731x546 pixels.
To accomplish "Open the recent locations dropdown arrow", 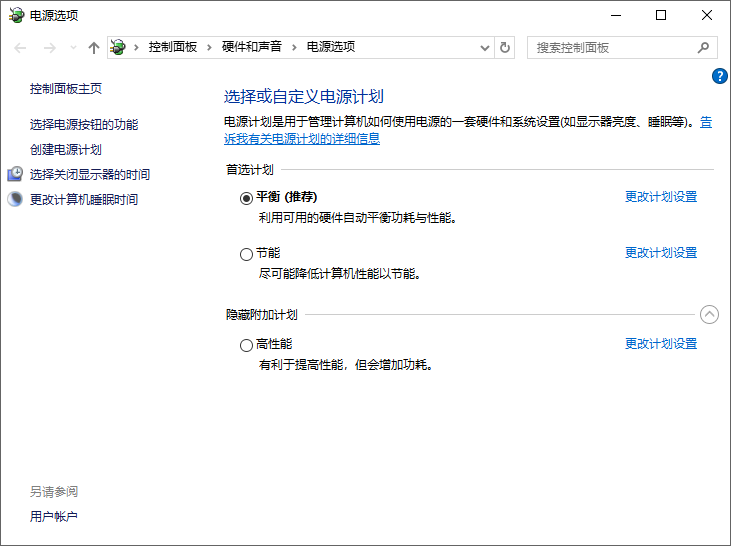I will (73, 48).
